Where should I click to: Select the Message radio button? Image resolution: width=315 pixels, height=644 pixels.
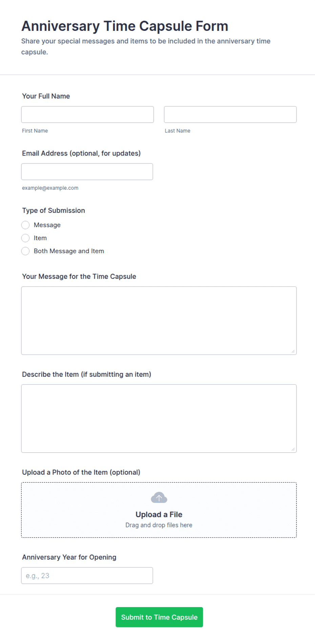click(25, 225)
